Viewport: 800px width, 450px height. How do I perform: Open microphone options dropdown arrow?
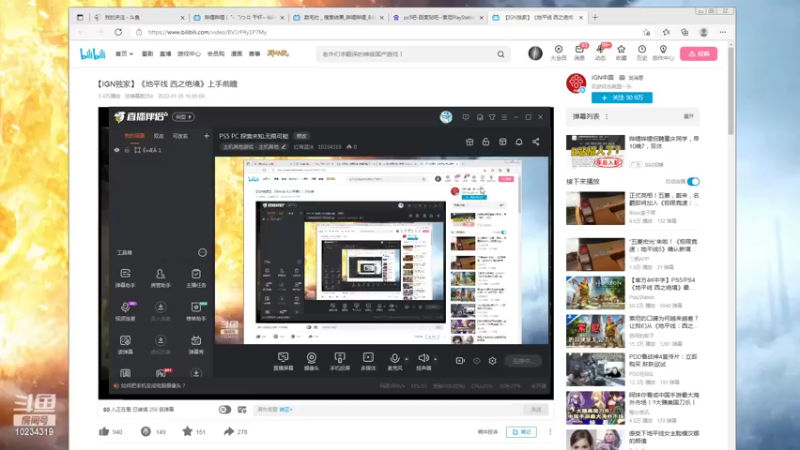[406, 359]
